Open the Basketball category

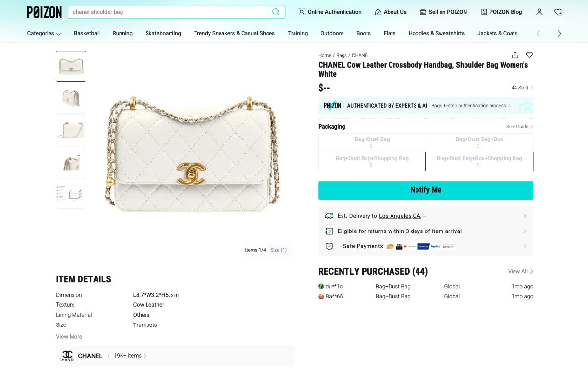[87, 33]
